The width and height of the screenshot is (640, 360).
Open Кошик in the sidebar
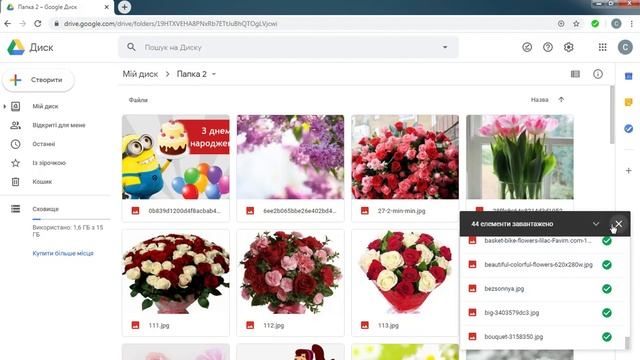coord(42,181)
